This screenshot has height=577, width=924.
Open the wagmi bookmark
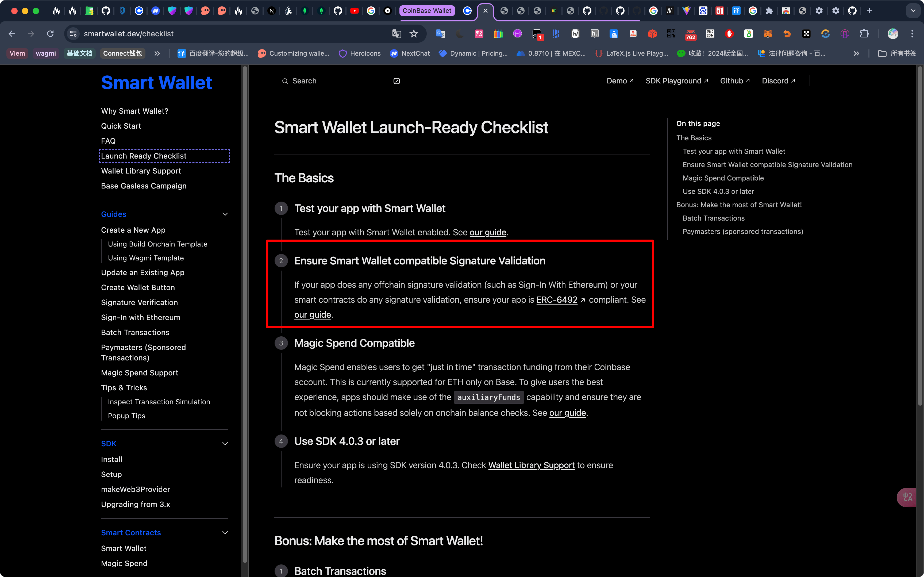coord(46,53)
